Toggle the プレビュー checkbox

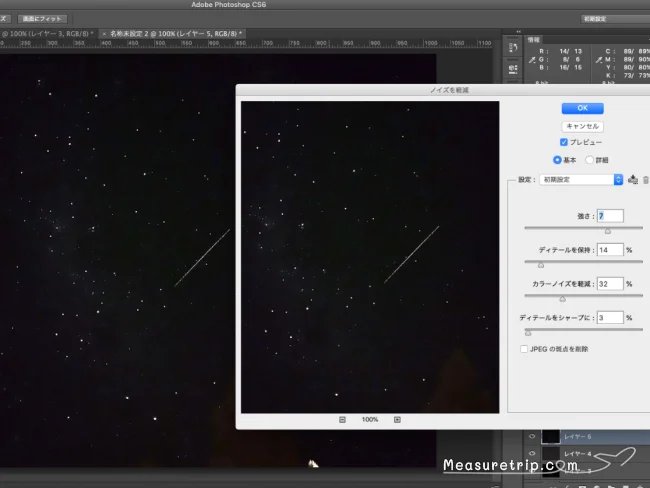[x=563, y=142]
